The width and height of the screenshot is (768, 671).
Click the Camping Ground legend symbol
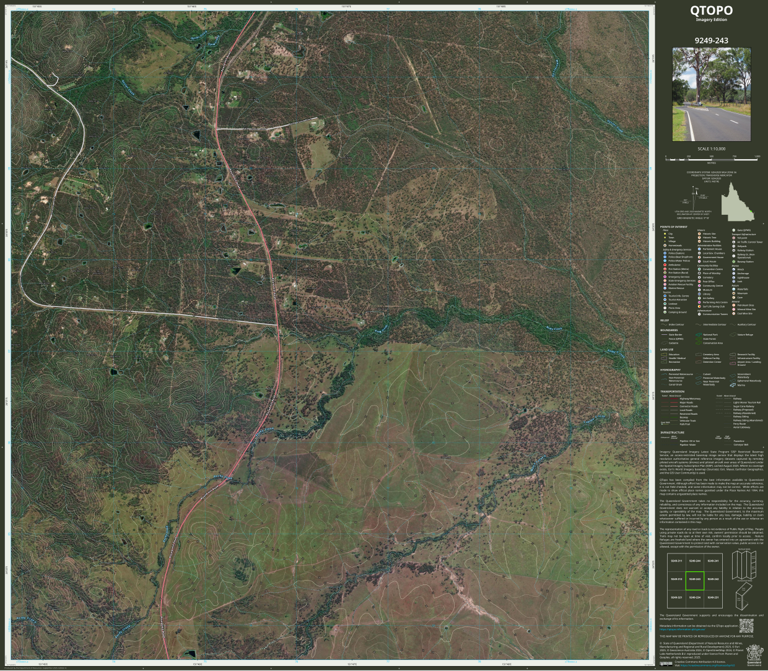click(x=665, y=312)
